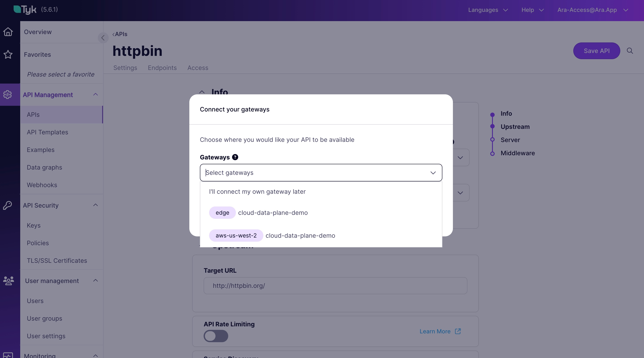Click the User management people icon
Image resolution: width=644 pixels, height=358 pixels.
(8, 281)
